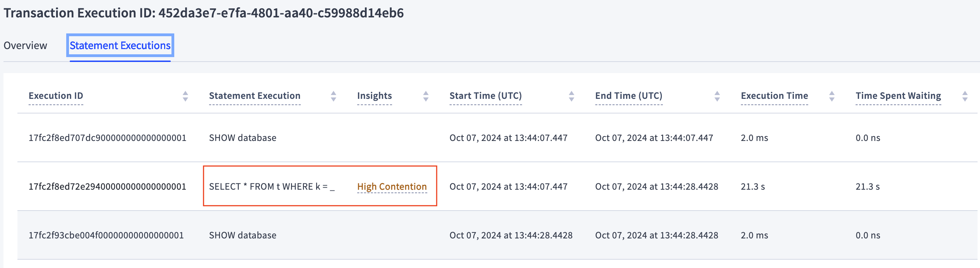Screen dimensions: 980x268
Task: Click the SELECT * FROM t statement
Action: [271, 187]
